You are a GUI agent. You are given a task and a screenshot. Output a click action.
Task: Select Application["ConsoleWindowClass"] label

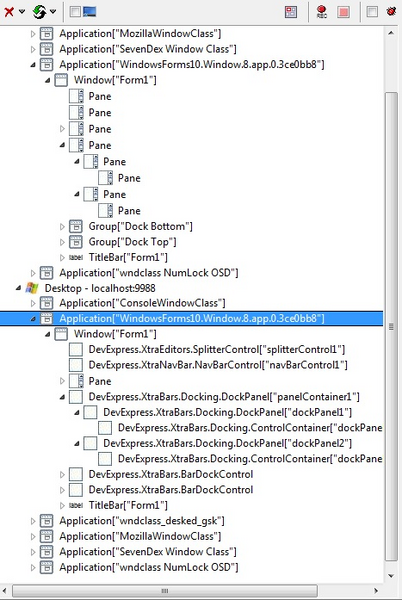point(142,303)
